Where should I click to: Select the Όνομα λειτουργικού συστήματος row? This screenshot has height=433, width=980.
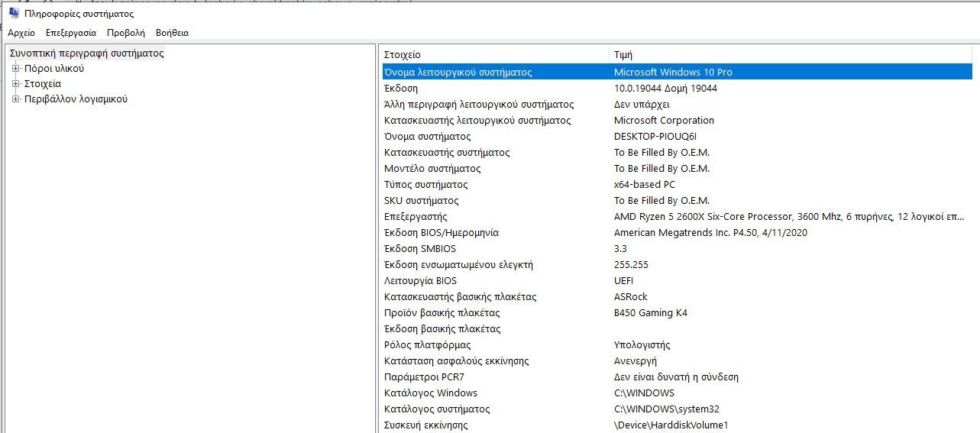(678, 72)
